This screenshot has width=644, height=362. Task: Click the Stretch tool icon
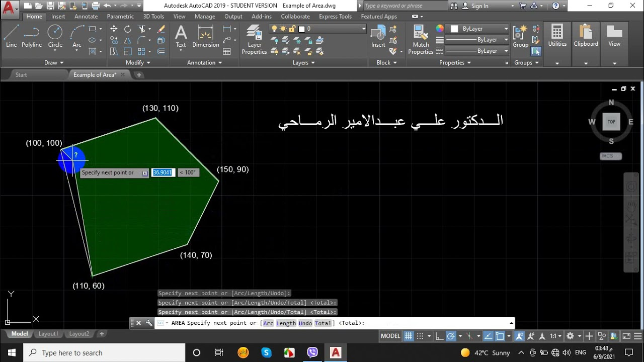tap(114, 51)
